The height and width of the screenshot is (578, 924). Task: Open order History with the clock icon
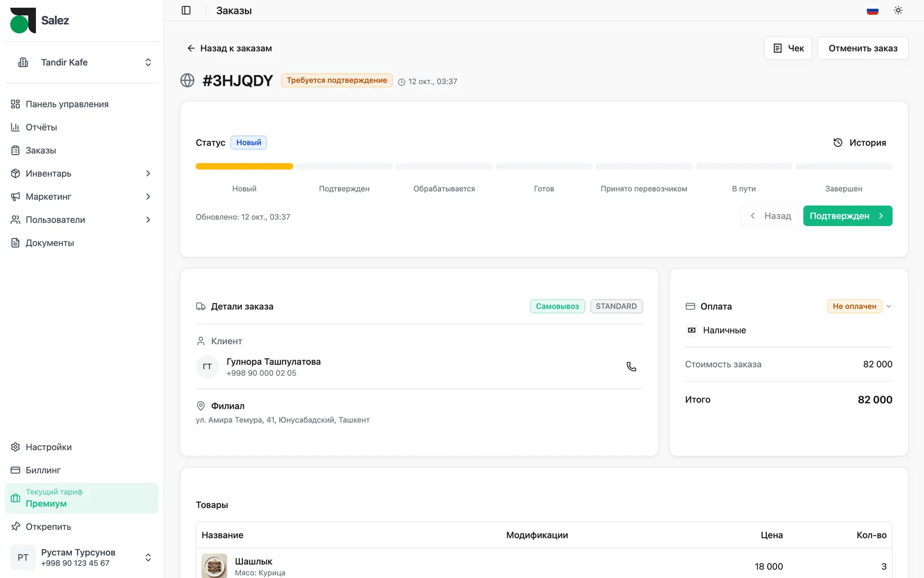(859, 143)
